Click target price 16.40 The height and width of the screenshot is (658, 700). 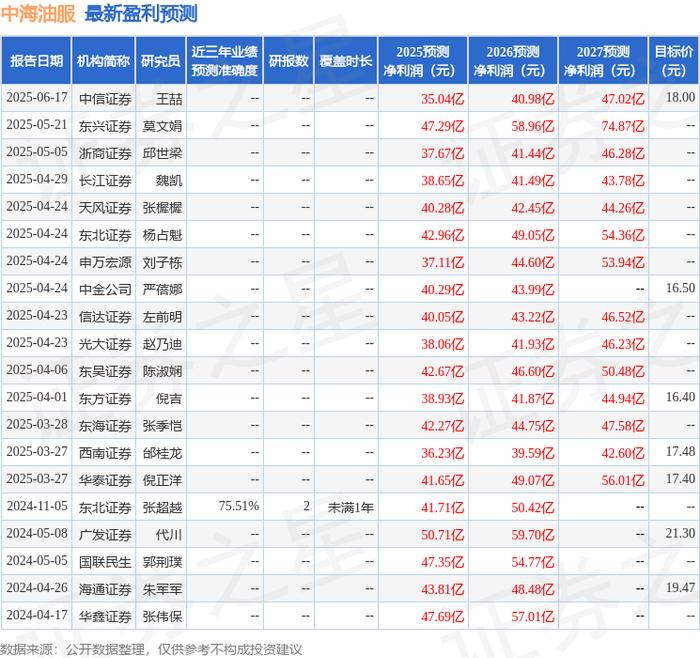(x=680, y=397)
